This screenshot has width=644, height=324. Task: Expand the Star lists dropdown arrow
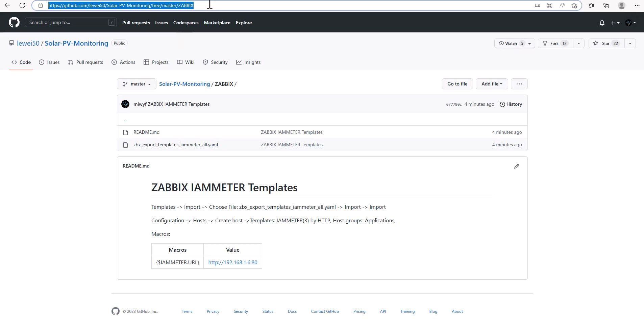(630, 43)
